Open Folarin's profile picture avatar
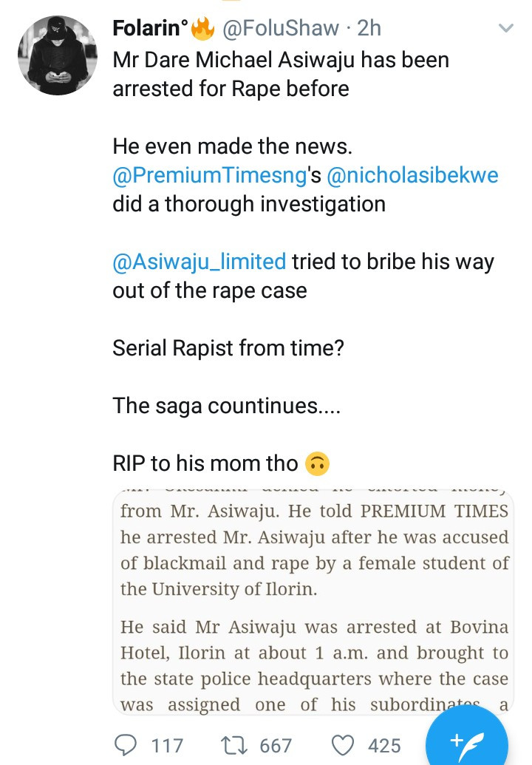 tap(57, 55)
